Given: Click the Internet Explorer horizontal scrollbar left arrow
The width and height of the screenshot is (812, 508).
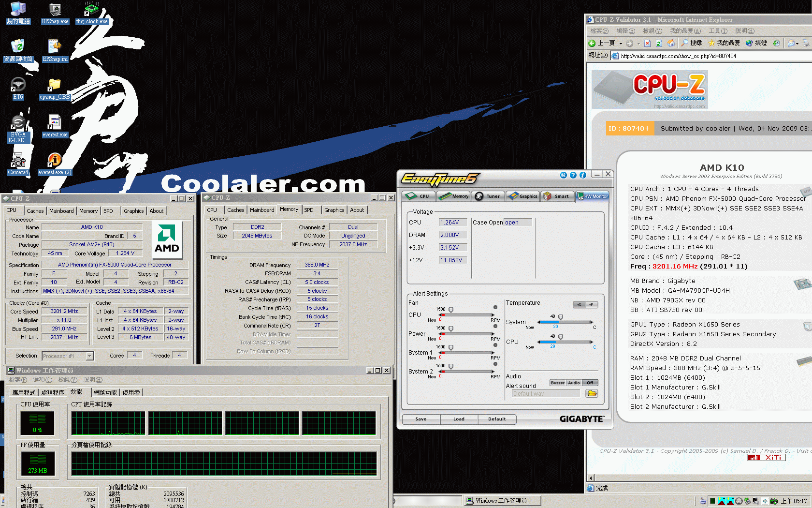Looking at the screenshot, I should [591, 478].
